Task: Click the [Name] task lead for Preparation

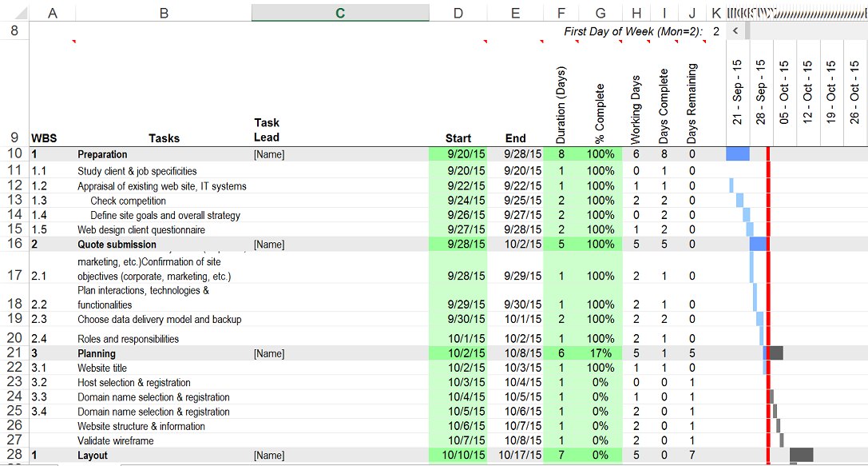Action: (x=269, y=154)
